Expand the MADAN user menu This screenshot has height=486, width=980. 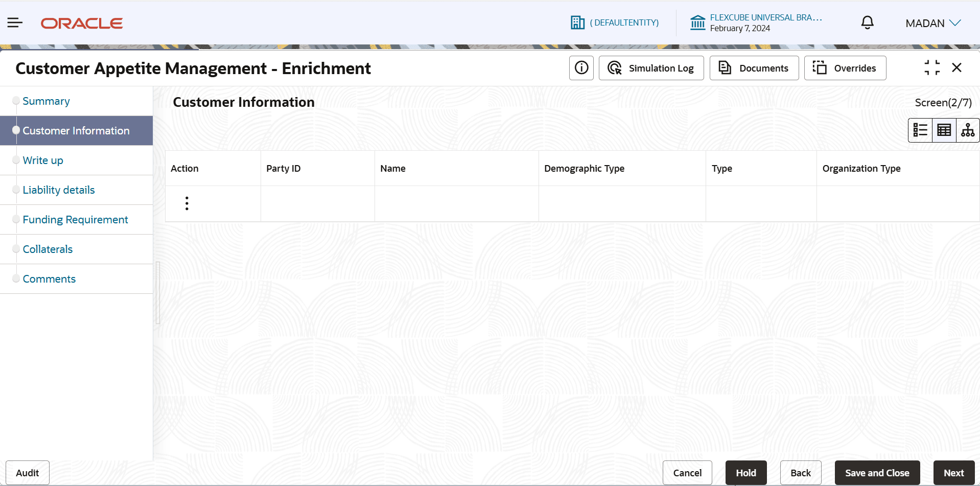(x=933, y=23)
